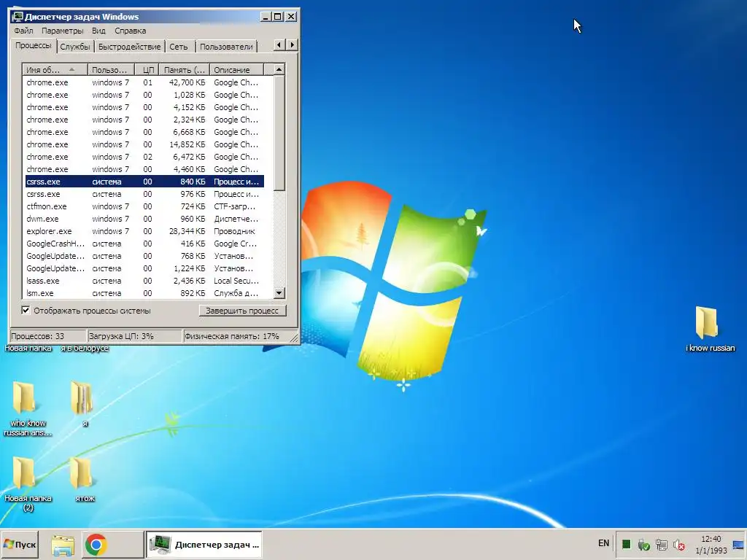Image resolution: width=747 pixels, height=560 pixels.
Task: Click the Task Manager title bar icon
Action: pos(18,17)
